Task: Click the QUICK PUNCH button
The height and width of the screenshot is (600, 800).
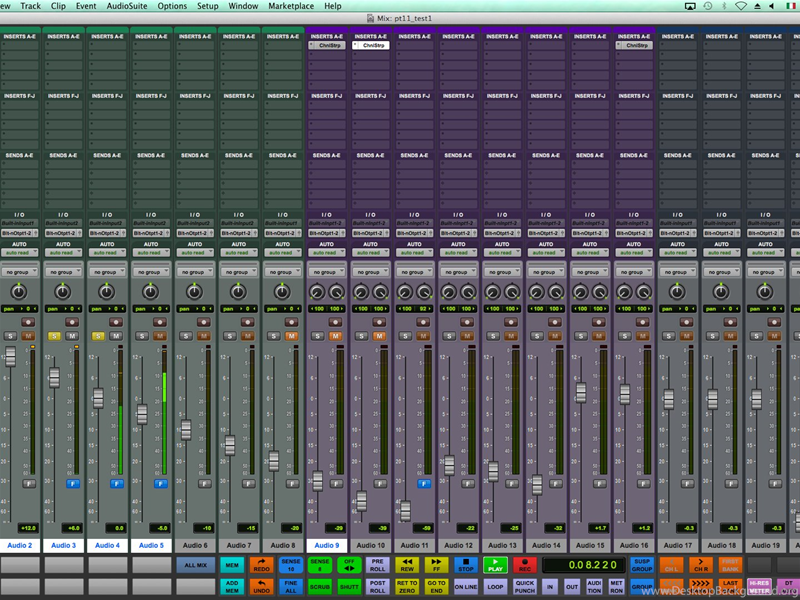Action: (525, 587)
